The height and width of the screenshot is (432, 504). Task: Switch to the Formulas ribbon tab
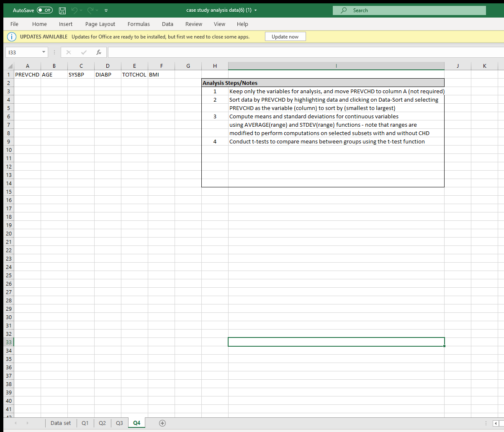(139, 24)
